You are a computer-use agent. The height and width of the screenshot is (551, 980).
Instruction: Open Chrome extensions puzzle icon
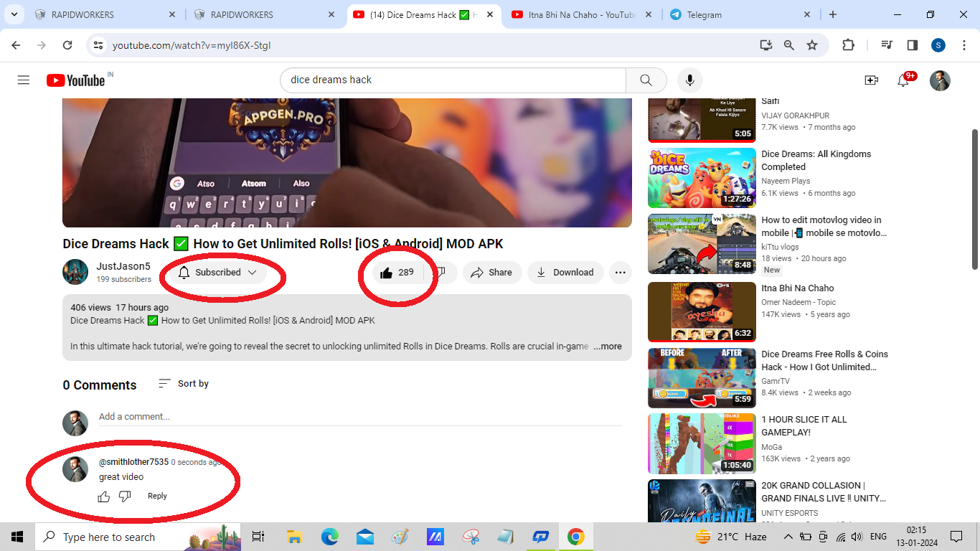click(x=848, y=45)
